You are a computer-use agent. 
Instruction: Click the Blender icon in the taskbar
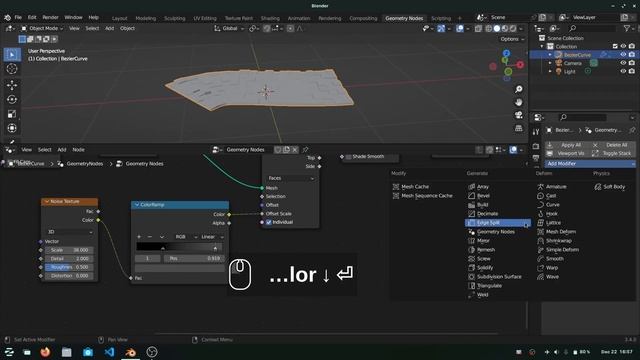point(130,352)
